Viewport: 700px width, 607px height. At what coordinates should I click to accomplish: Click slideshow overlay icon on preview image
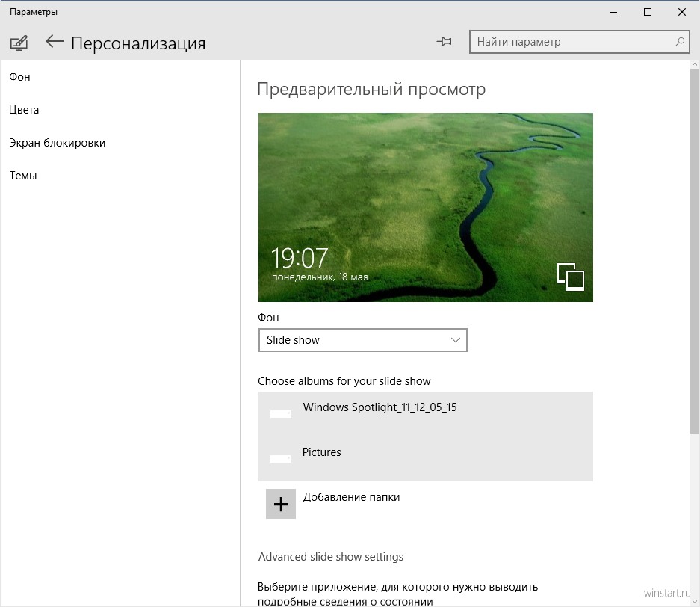(571, 277)
